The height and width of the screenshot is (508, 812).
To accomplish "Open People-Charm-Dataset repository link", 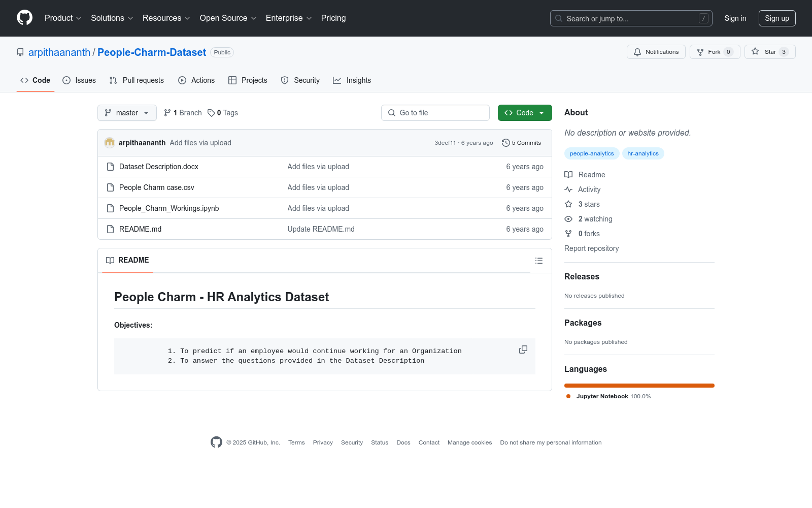I will coord(152,52).
